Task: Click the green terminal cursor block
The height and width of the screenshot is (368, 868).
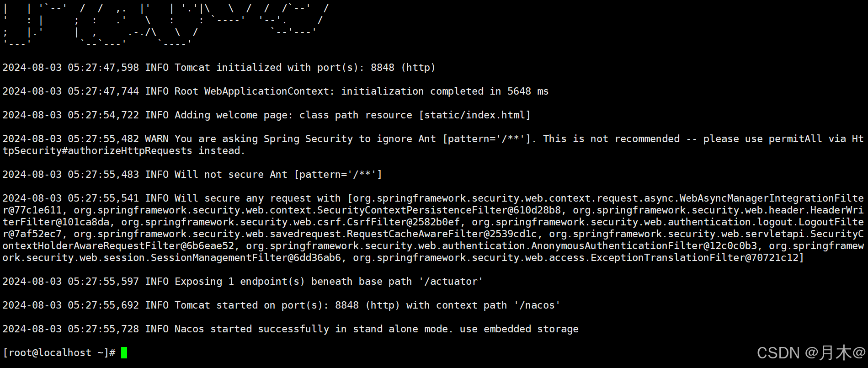Action: tap(124, 352)
